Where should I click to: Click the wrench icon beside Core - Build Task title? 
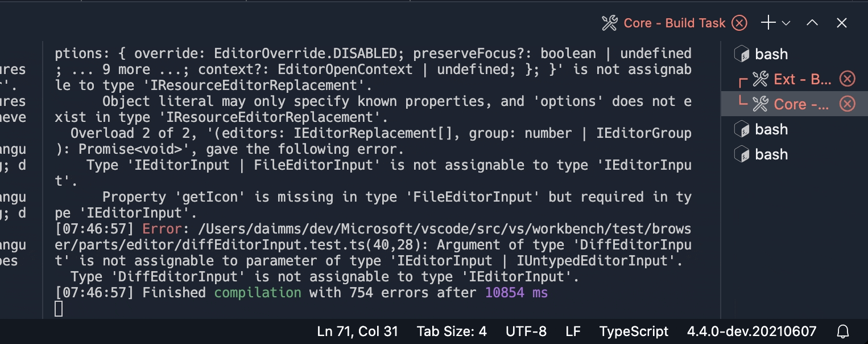pos(610,23)
